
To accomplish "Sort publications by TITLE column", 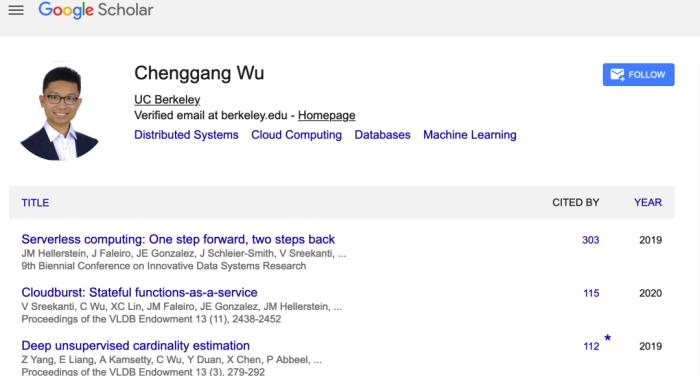I will click(x=35, y=203).
